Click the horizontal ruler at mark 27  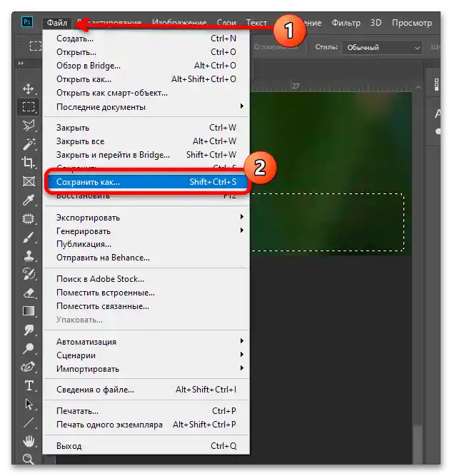coord(296,86)
